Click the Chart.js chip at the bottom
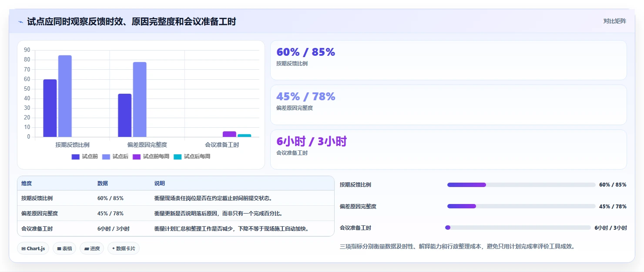 click(34, 248)
